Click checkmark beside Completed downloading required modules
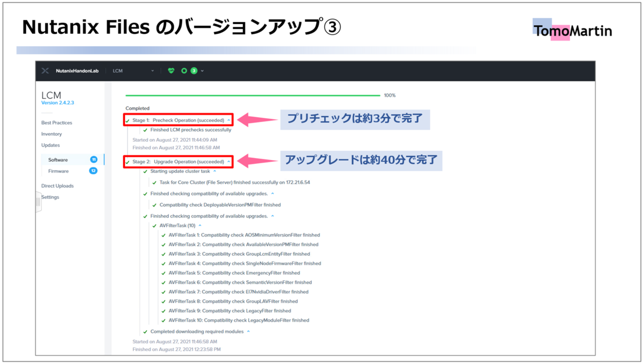The width and height of the screenshot is (643, 364). 145,332
